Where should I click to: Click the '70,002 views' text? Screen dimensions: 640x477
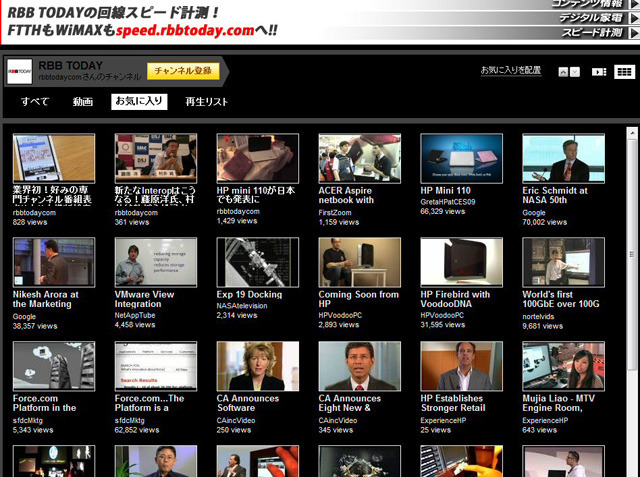[544, 222]
